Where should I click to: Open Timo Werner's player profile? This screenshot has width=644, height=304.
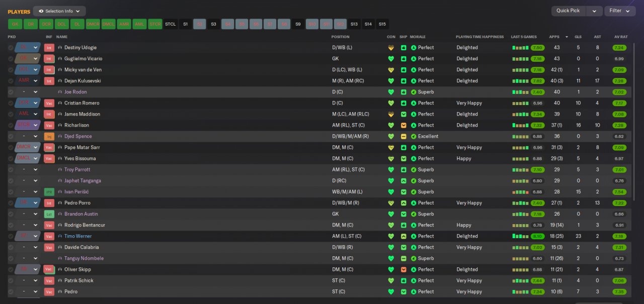coord(78,236)
